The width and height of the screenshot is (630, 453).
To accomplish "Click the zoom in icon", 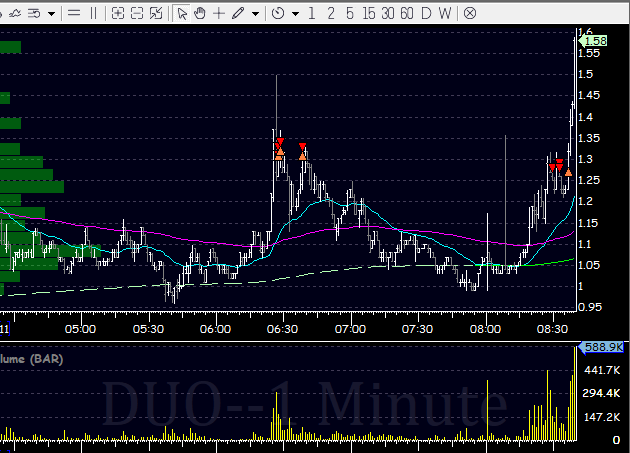I will pos(118,13).
